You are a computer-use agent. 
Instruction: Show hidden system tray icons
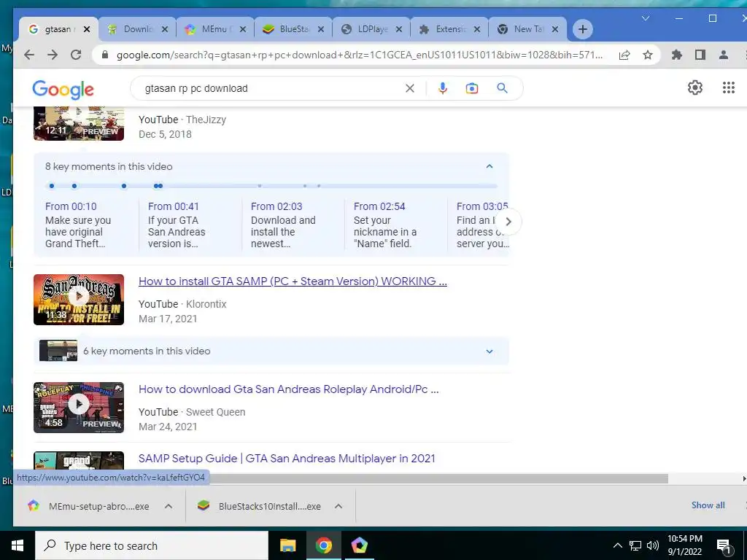click(x=617, y=545)
